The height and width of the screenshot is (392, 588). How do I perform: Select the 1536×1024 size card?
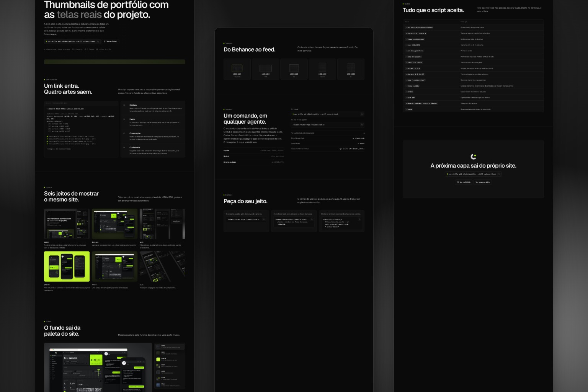point(237,69)
